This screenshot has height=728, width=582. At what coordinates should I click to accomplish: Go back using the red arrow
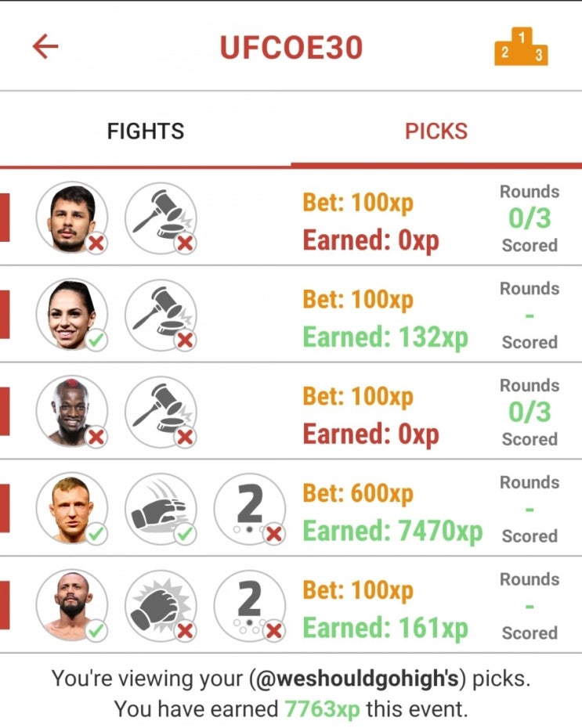(45, 46)
